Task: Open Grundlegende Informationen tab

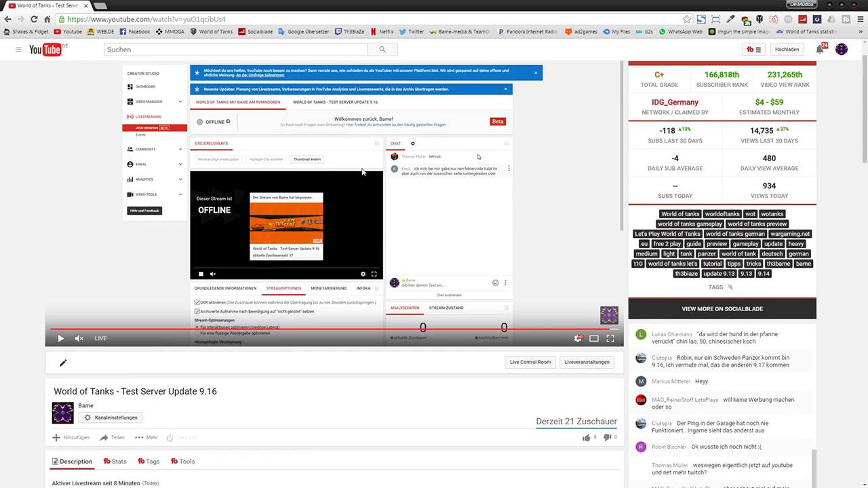Action: click(x=225, y=288)
